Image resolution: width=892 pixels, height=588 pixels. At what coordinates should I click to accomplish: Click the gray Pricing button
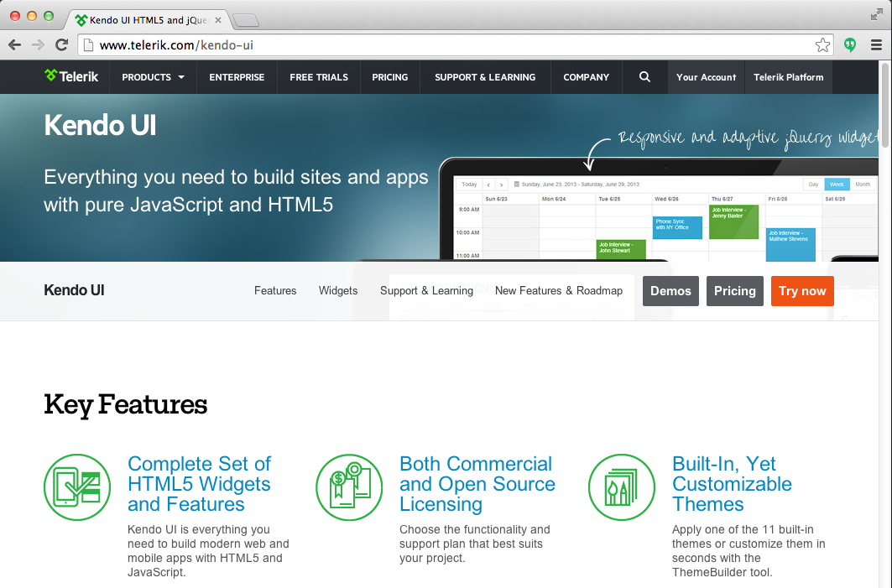coord(735,290)
